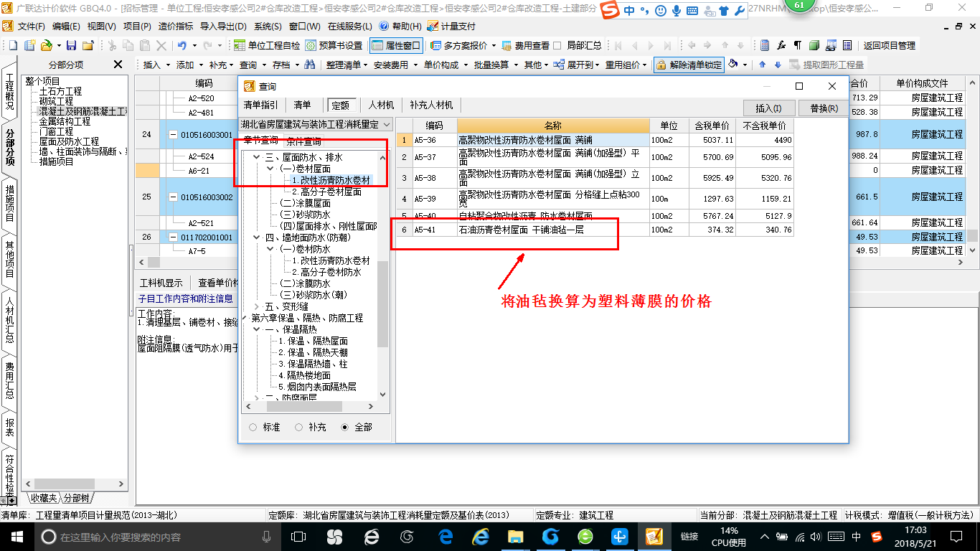Screen dimensions: 980x551
Task: Click the 替换(R) button
Action: coord(824,108)
